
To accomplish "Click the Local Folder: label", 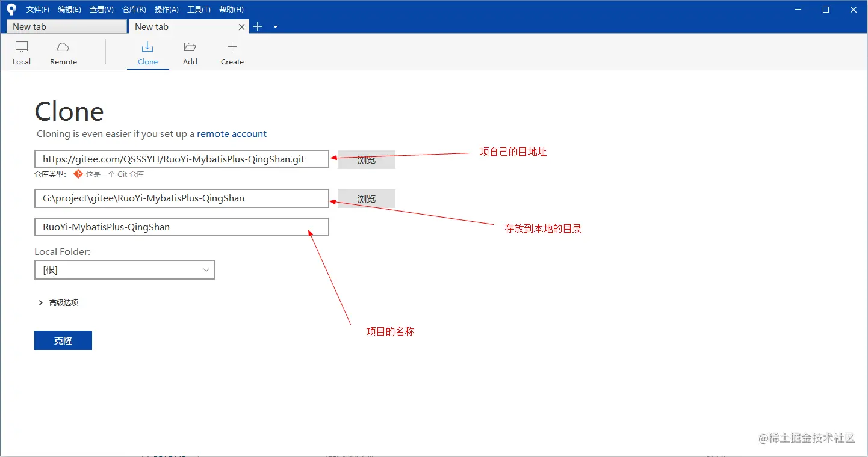I will pos(63,252).
